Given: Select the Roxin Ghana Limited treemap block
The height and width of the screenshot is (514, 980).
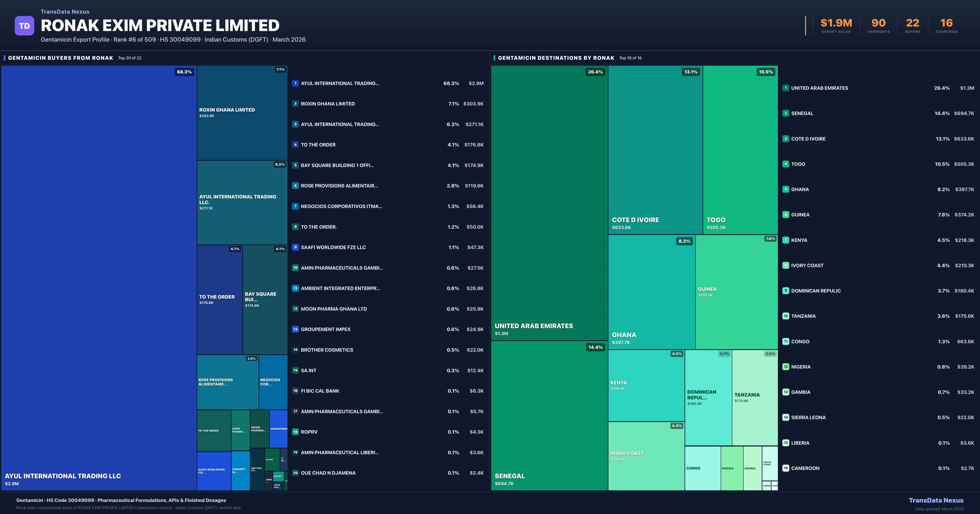Looking at the screenshot, I should click(242, 113).
